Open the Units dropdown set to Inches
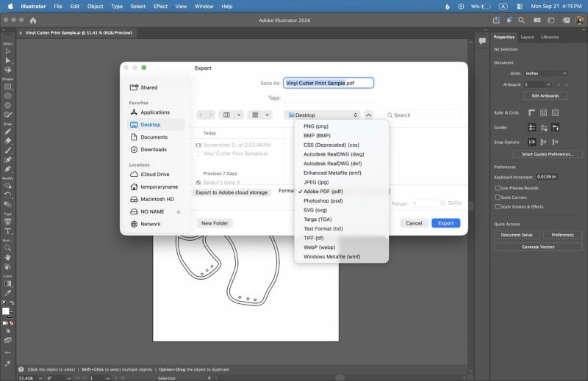 [545, 73]
